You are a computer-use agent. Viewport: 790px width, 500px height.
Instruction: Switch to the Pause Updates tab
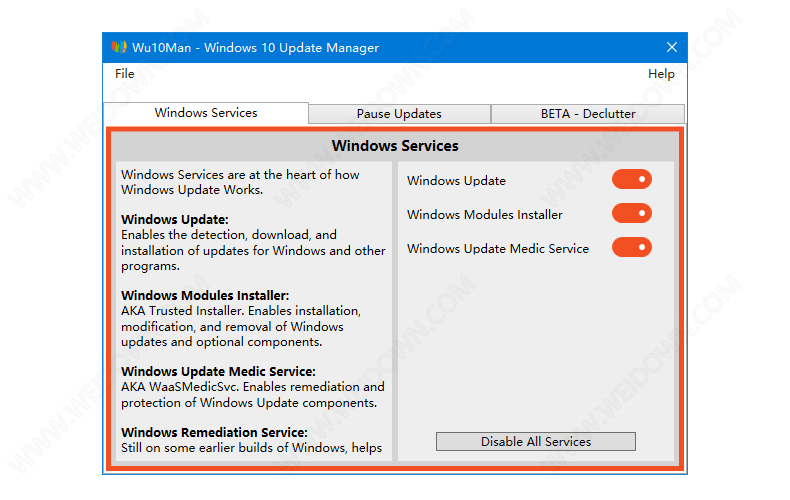(399, 114)
